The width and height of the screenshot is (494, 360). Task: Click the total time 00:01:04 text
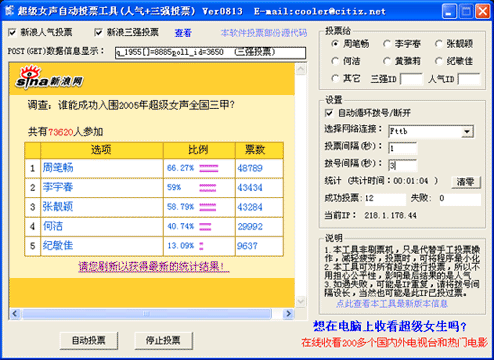click(x=411, y=181)
